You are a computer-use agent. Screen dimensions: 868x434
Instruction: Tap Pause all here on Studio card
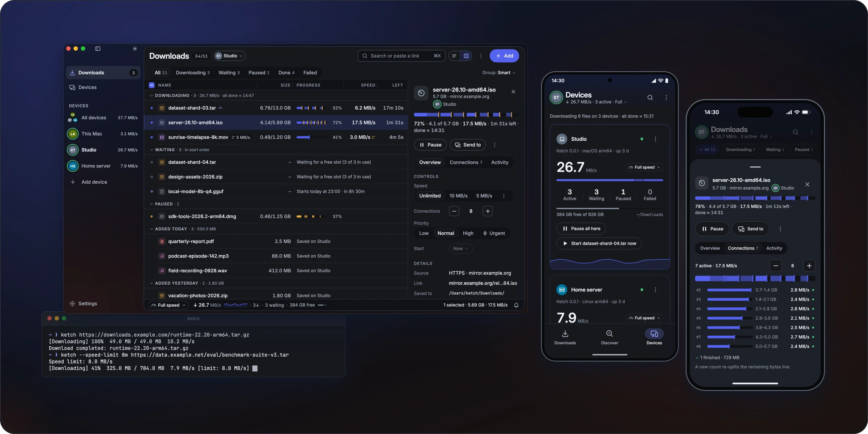click(x=581, y=229)
